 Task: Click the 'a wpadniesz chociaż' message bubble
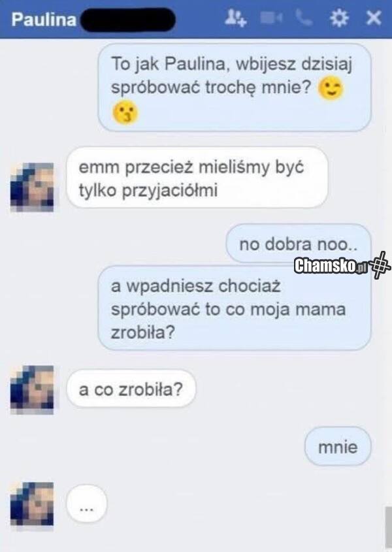click(235, 308)
